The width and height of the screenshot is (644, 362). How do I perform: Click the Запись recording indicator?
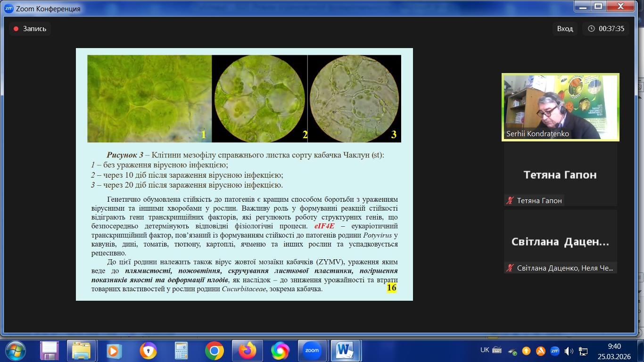pos(30,29)
